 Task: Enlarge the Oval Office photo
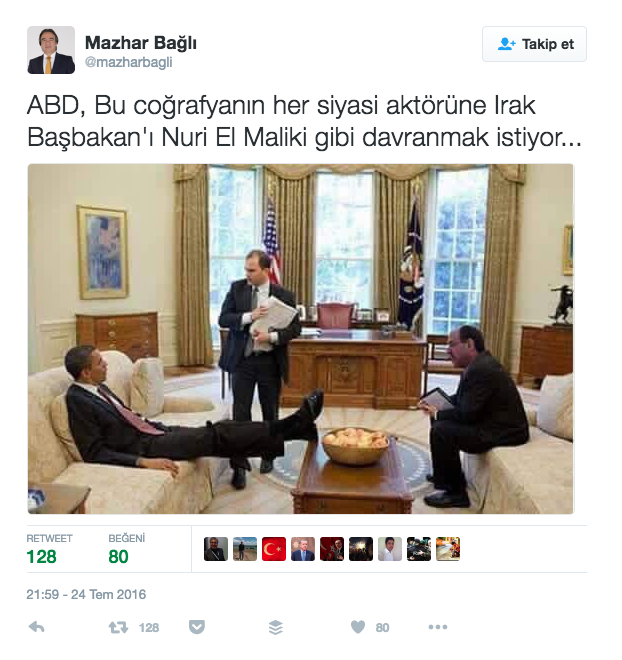pyautogui.click(x=300, y=339)
